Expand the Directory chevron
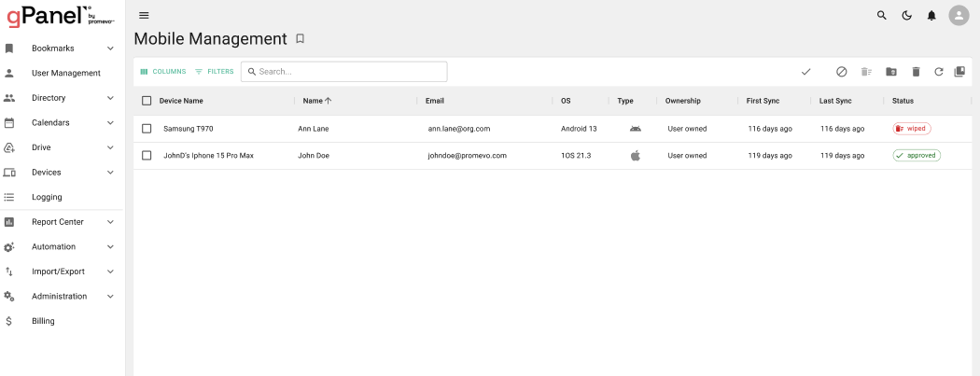 pyautogui.click(x=111, y=98)
